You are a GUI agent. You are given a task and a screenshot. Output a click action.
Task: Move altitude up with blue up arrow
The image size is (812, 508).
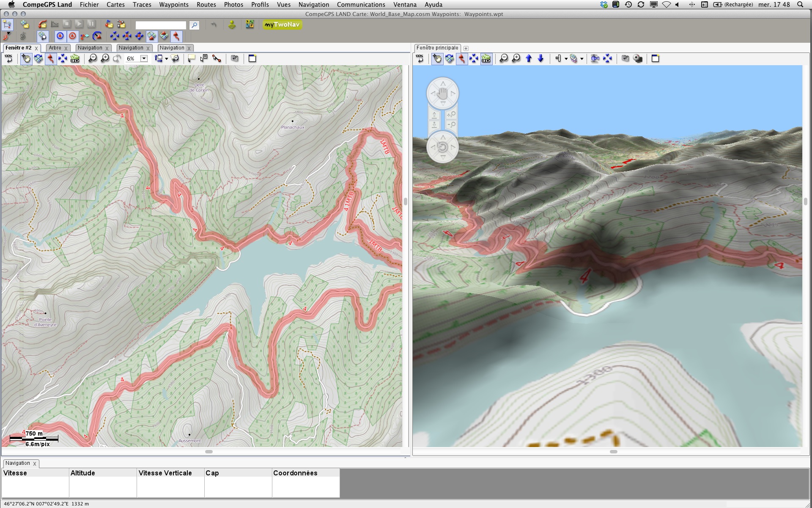529,58
